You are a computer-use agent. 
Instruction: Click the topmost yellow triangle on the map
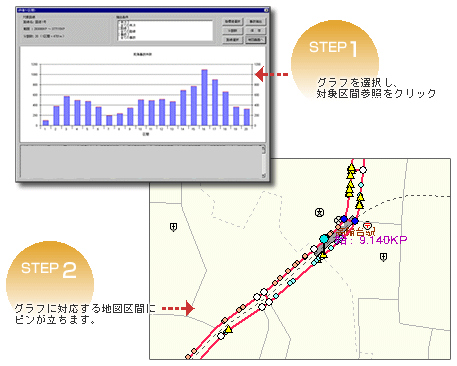click(x=351, y=167)
